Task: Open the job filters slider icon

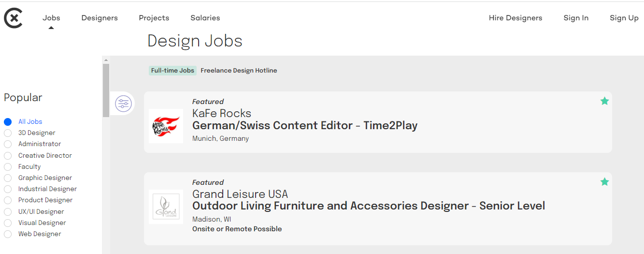Action: click(x=123, y=104)
